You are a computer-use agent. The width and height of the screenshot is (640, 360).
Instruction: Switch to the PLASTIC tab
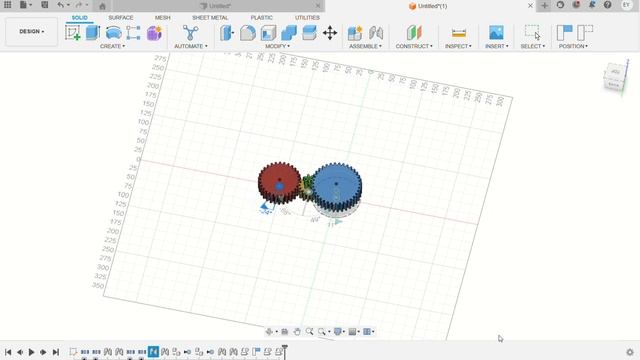262,18
